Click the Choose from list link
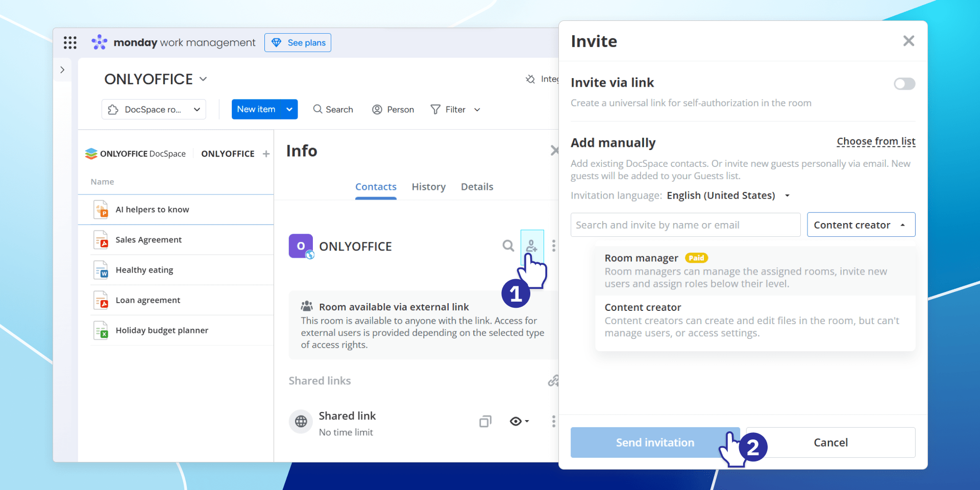The width and height of the screenshot is (980, 490). point(876,141)
